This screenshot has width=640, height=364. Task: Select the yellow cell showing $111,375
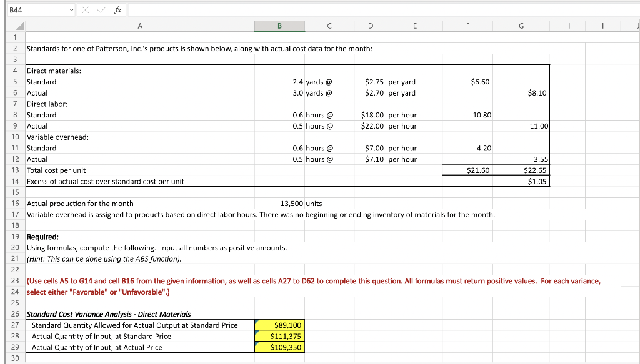click(x=279, y=336)
